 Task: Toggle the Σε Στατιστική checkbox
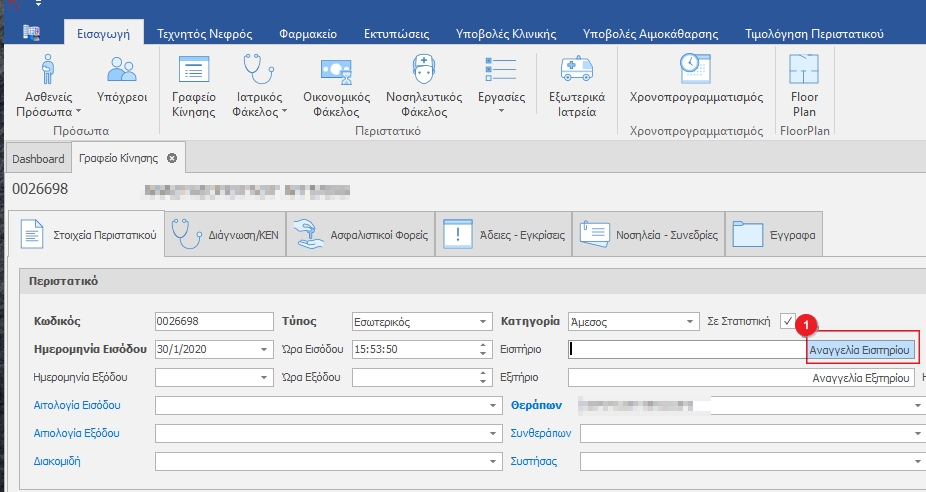point(788,321)
